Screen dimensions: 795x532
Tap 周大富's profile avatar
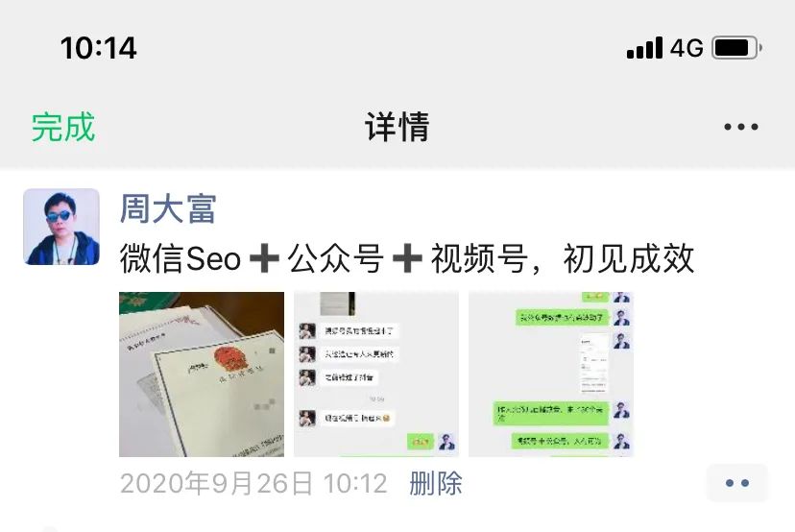(61, 227)
